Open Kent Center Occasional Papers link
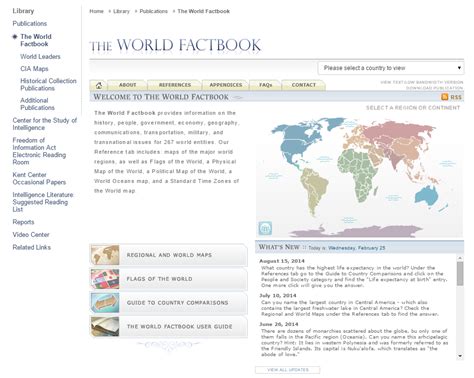This screenshot has height=378, width=474. click(39, 178)
